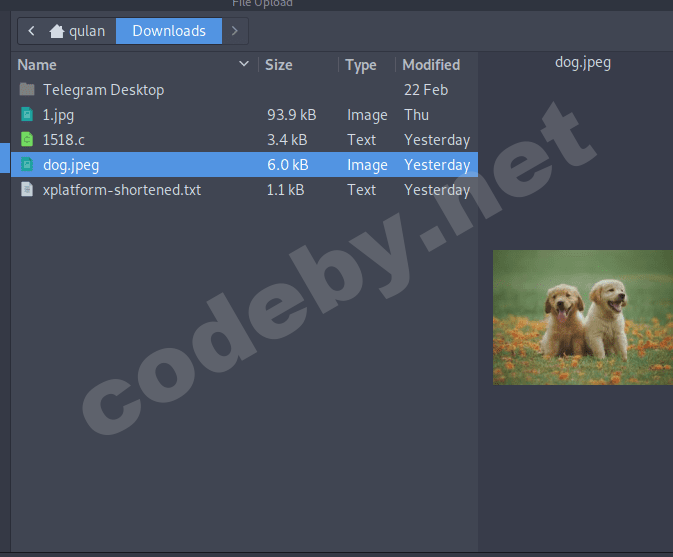Go to the qulan home folder
The width and height of the screenshot is (673, 557).
click(77, 31)
